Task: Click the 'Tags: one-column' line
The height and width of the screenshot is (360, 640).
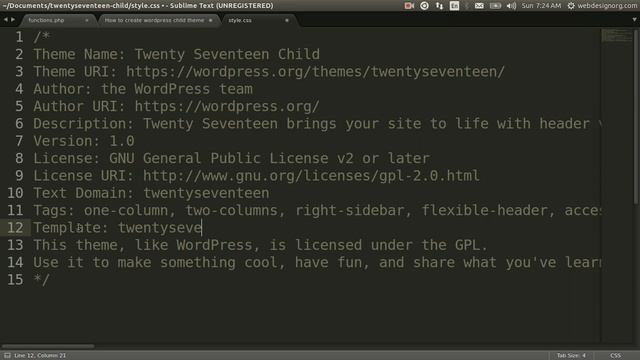Action: (317, 211)
